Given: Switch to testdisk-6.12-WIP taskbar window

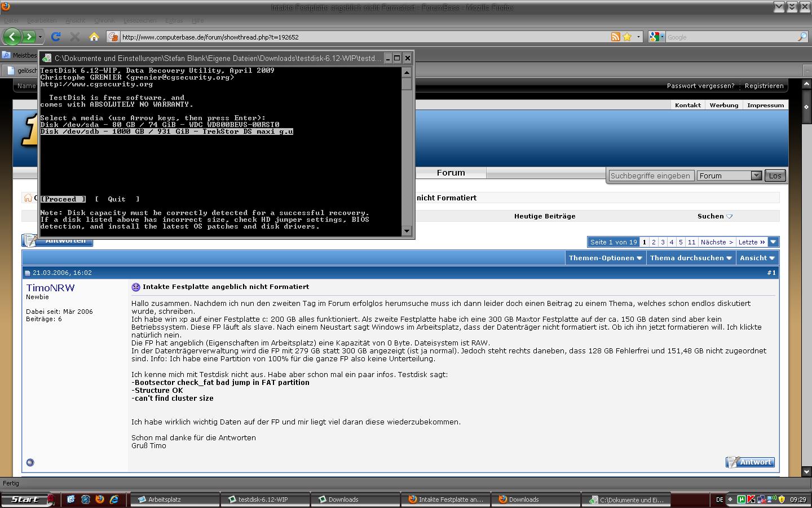Looking at the screenshot, I should tap(265, 500).
